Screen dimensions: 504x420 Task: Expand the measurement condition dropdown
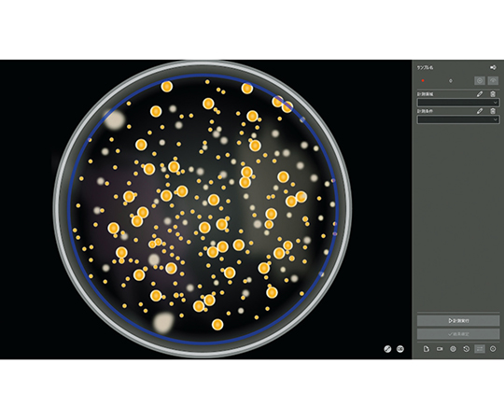(458, 119)
